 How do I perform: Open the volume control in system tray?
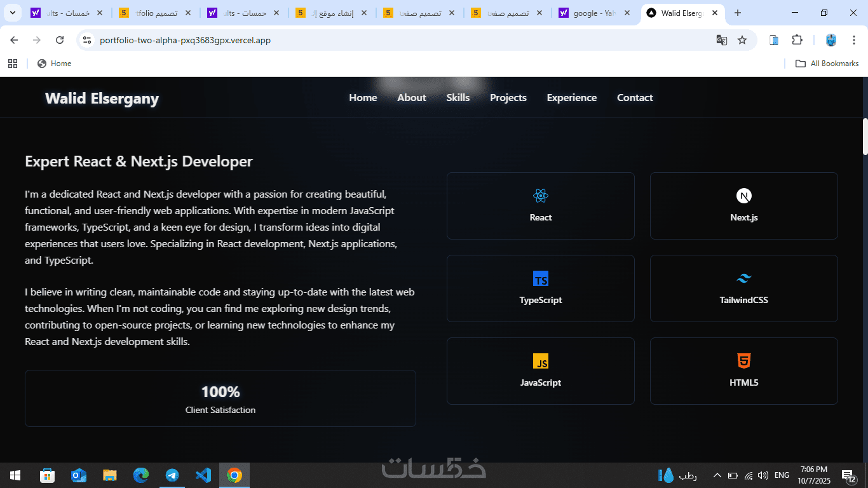763,475
